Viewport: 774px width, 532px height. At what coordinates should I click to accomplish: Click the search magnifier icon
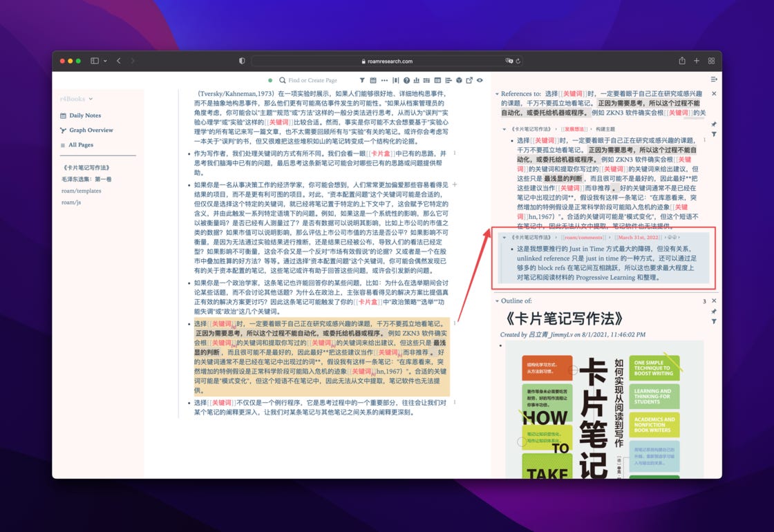[x=283, y=80]
